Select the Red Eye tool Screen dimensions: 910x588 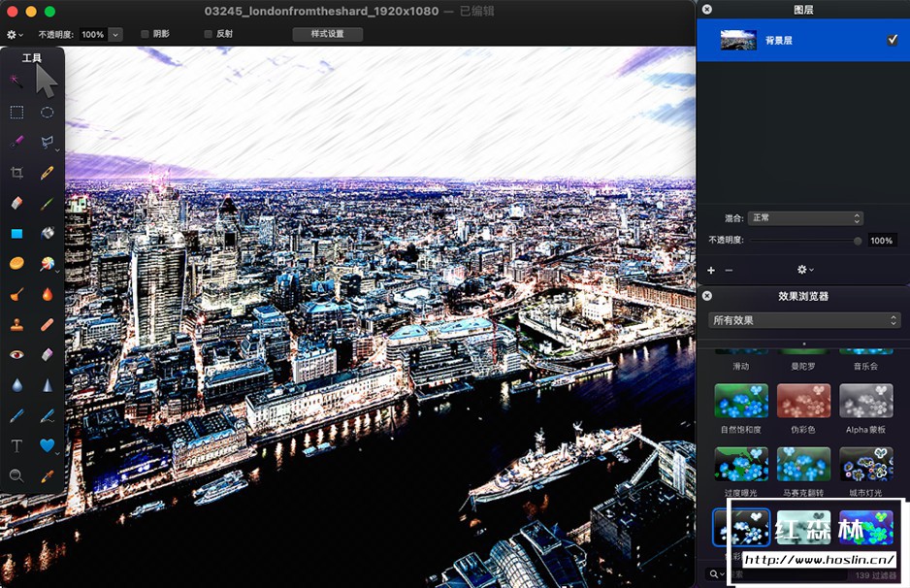[x=16, y=354]
